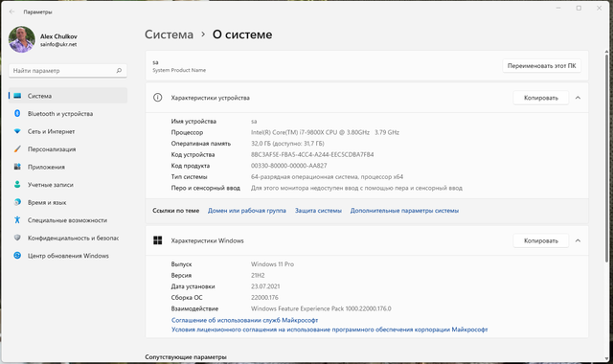This screenshot has height=364, width=613.
Task: Click the back arrow in title bar
Action: coord(11,11)
